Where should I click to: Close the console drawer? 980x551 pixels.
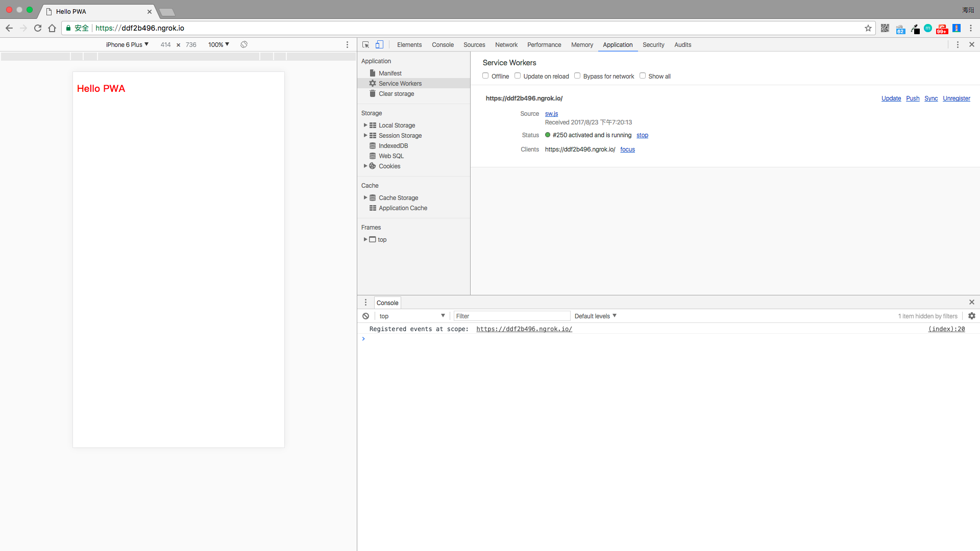pos(972,302)
